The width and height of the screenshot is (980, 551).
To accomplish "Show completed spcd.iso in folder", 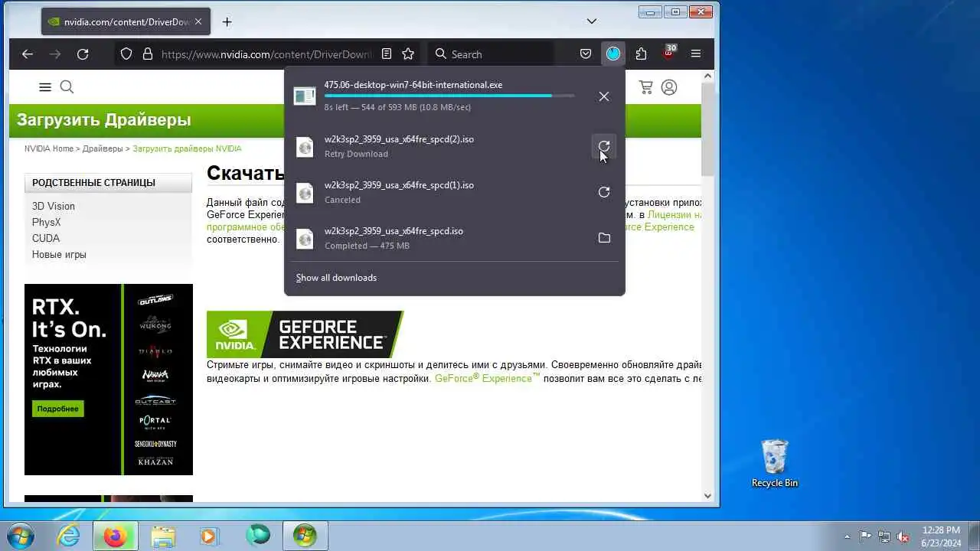I will (604, 238).
